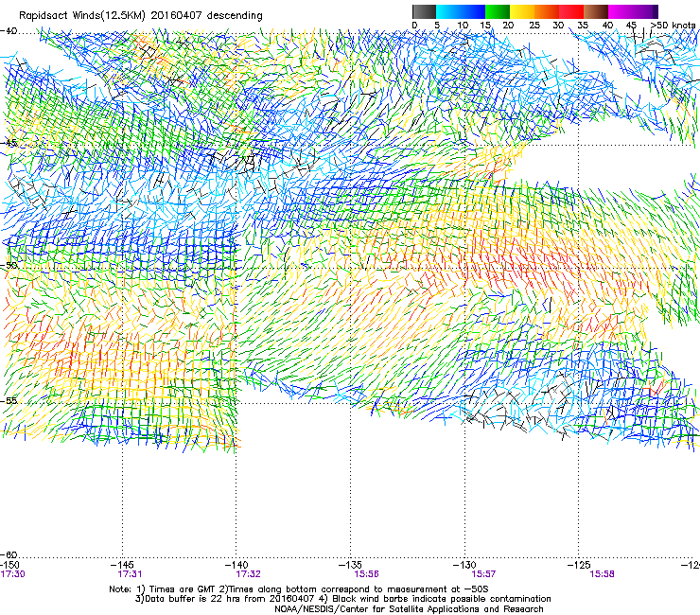
Task: Click the cyan-blue 5-15 knots legend swatch
Action: (461, 11)
